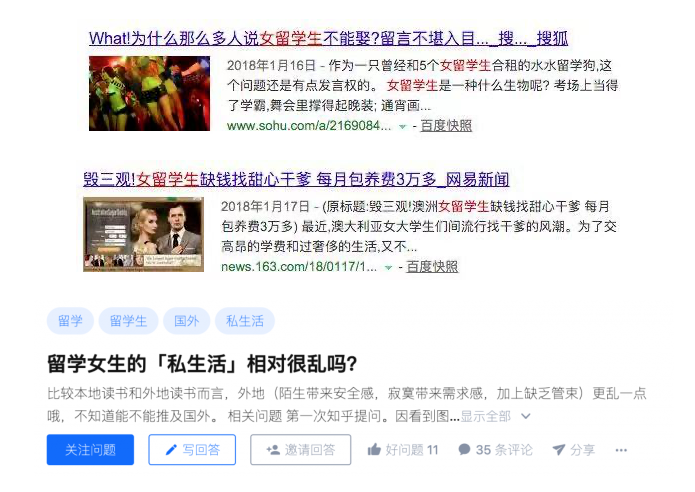Select the 留学 topic tag
Image resolution: width=695 pixels, height=492 pixels.
pyautogui.click(x=70, y=320)
